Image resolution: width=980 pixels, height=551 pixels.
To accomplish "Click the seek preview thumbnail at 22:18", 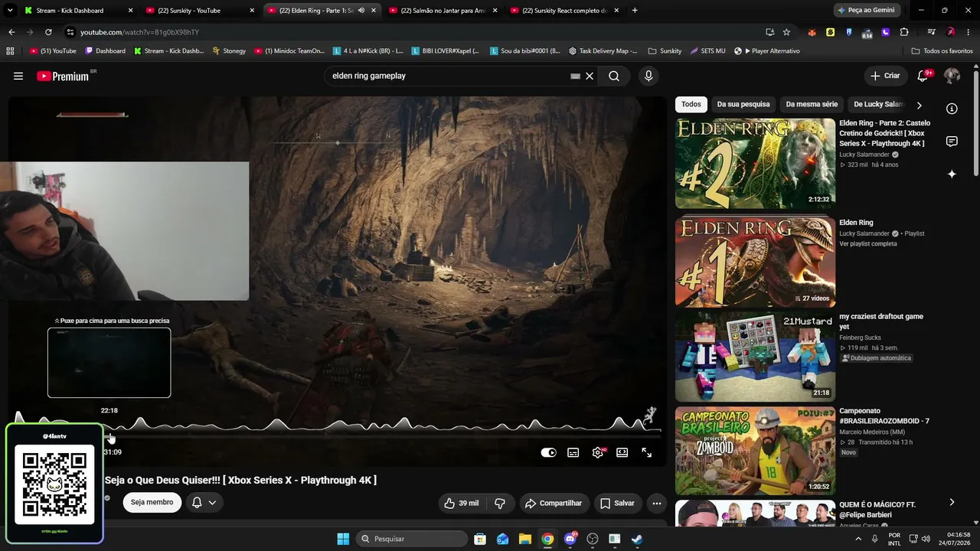I will tap(109, 363).
